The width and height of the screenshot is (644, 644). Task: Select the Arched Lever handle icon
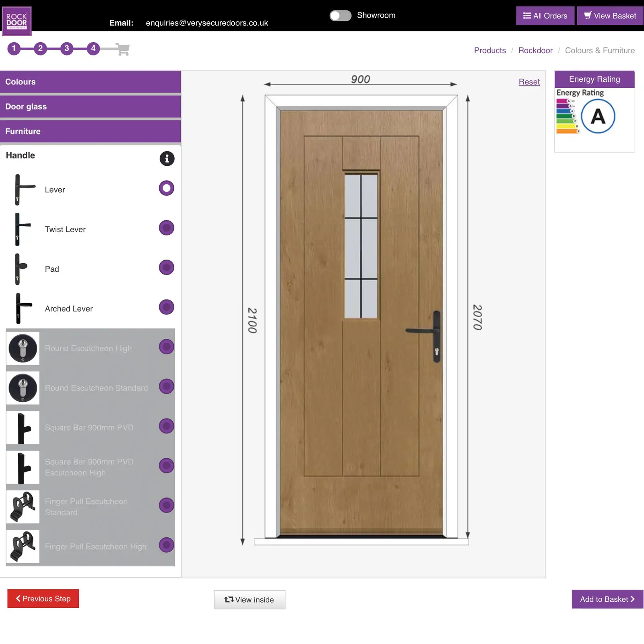pos(23,308)
